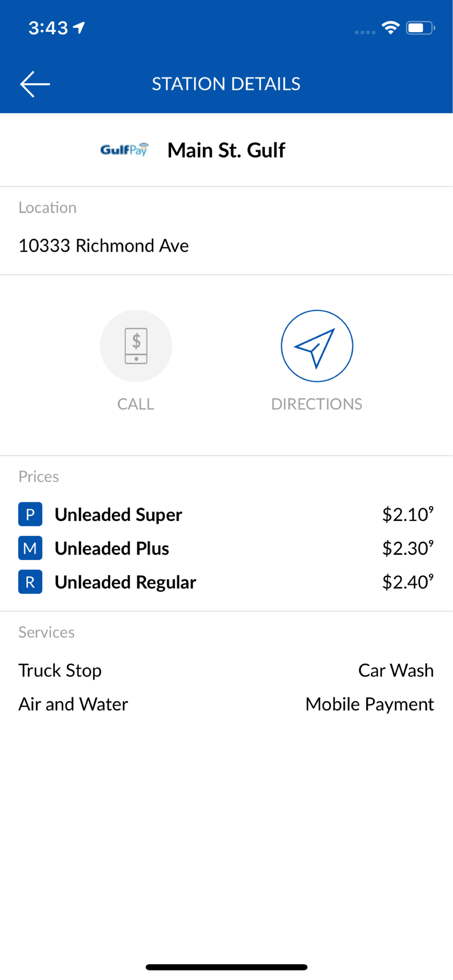Click the CALL label

point(136,404)
